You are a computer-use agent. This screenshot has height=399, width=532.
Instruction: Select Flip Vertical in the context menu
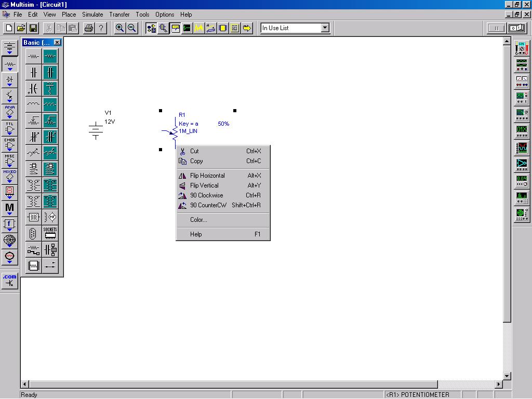point(223,185)
